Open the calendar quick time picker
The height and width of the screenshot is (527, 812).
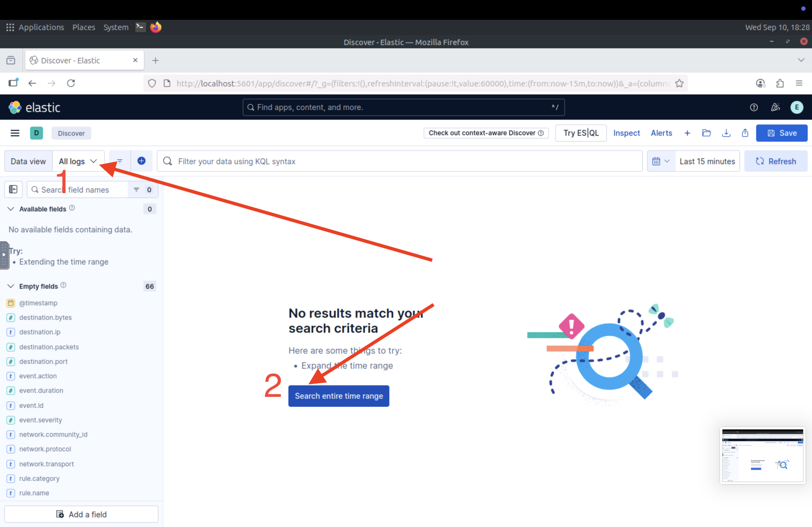click(x=661, y=161)
